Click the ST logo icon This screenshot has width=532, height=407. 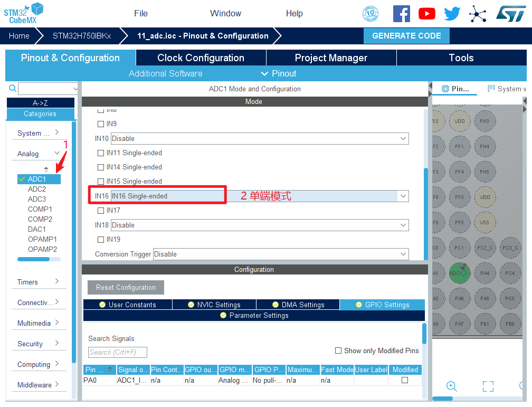(510, 14)
